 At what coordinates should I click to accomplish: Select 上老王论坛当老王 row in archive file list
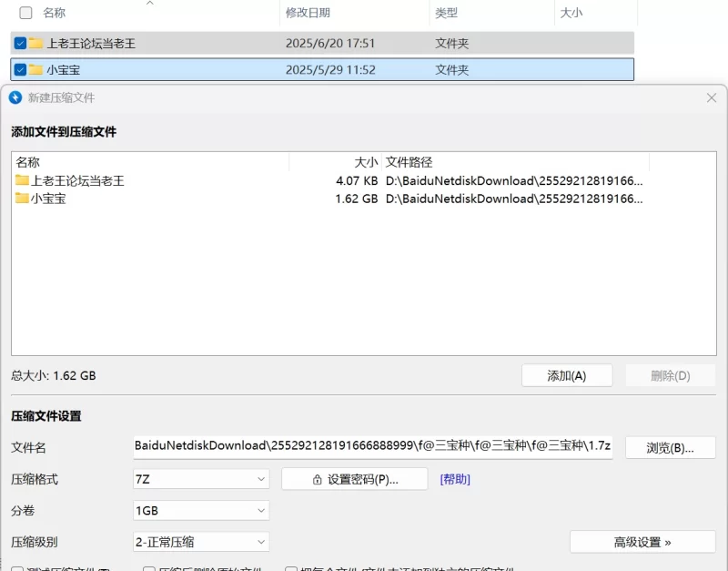click(x=363, y=180)
